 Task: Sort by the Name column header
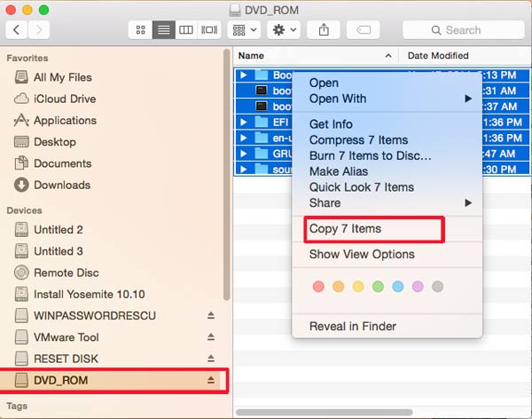pyautogui.click(x=316, y=56)
